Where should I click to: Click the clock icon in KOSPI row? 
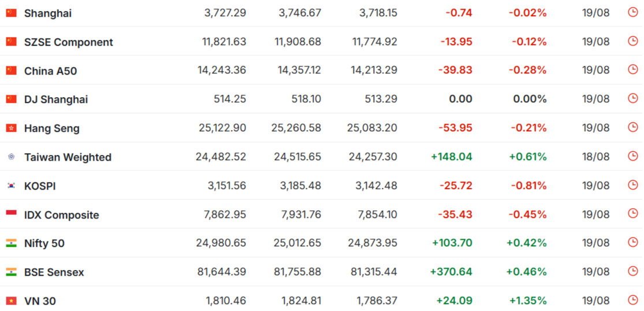pos(633,185)
